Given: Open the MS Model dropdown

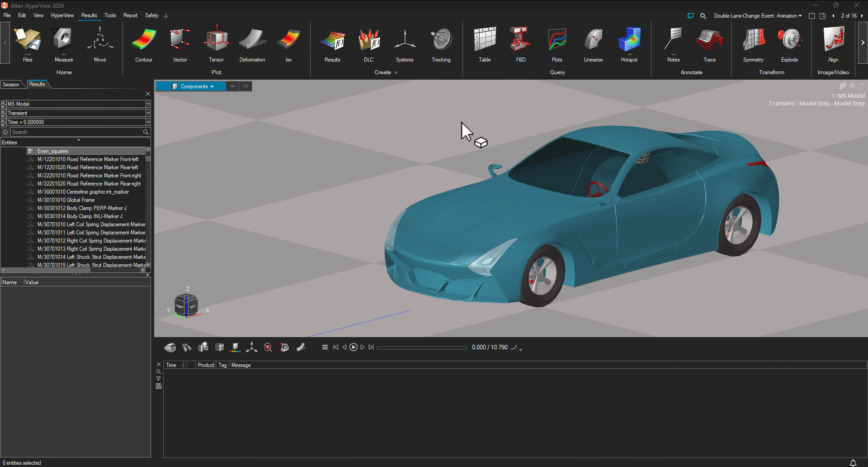Looking at the screenshot, I should tap(148, 104).
